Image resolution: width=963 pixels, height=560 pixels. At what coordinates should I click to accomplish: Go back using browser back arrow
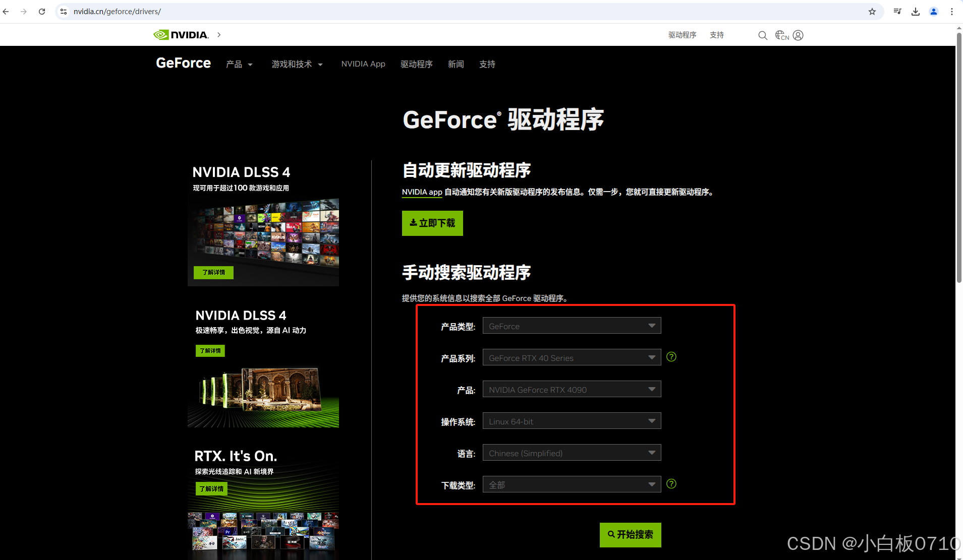tap(6, 12)
